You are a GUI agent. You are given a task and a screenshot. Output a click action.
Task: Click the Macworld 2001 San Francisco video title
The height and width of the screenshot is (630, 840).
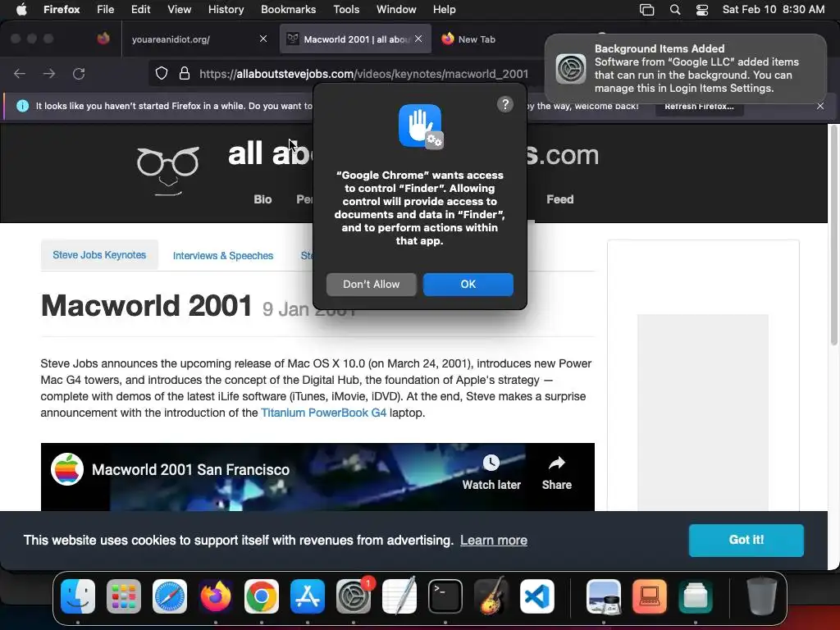click(190, 470)
